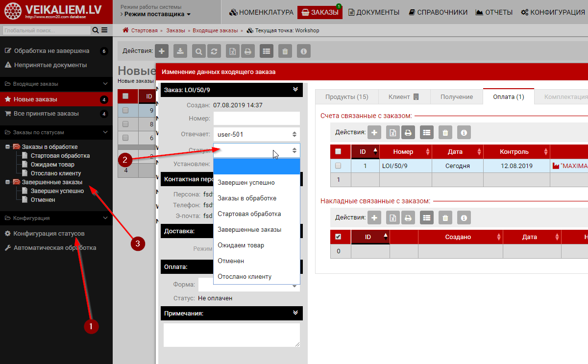The image size is (588, 364).
Task: Print the invoices list in the Счета section
Action: [408, 132]
